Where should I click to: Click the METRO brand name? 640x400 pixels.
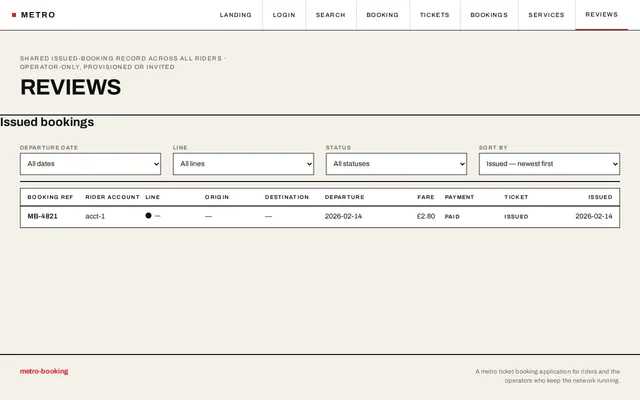38,15
